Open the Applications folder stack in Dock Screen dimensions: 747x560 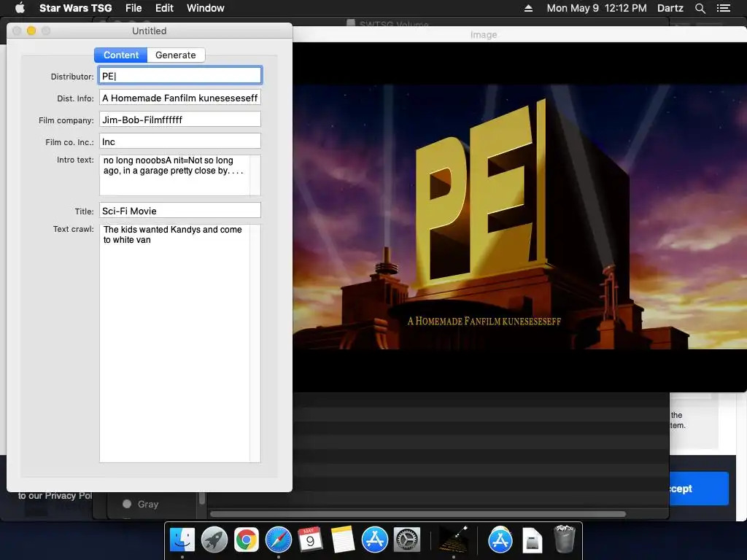pos(500,540)
